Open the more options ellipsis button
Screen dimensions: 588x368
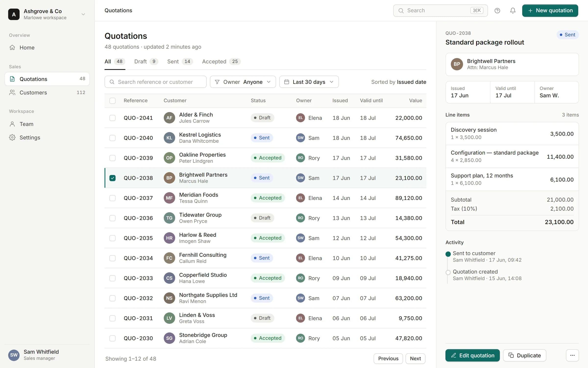coord(572,355)
